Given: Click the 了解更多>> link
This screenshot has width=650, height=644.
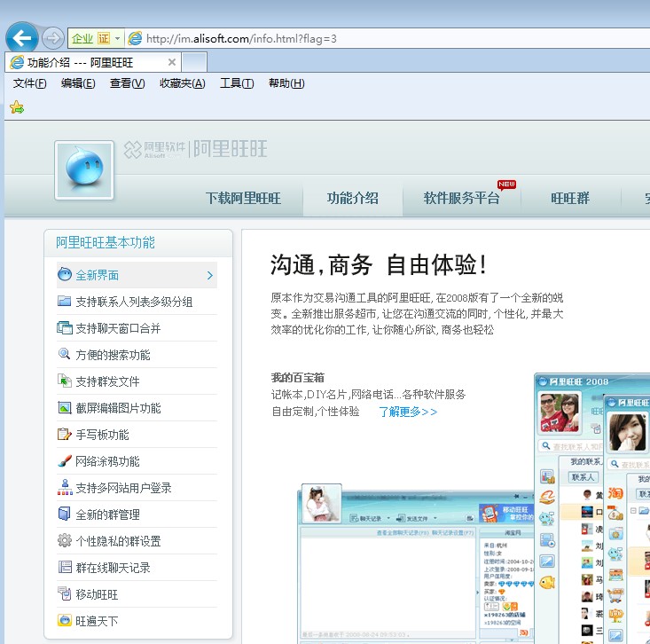Looking at the screenshot, I should click(408, 412).
